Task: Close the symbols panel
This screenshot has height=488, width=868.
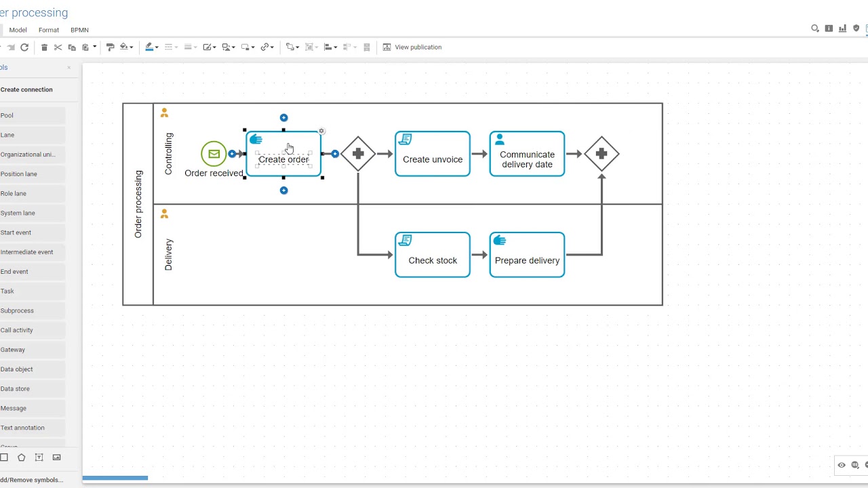Action: [68, 68]
